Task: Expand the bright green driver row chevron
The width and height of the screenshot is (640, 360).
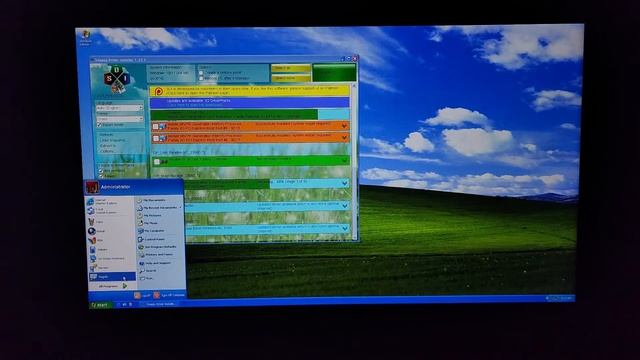Action: (x=344, y=160)
